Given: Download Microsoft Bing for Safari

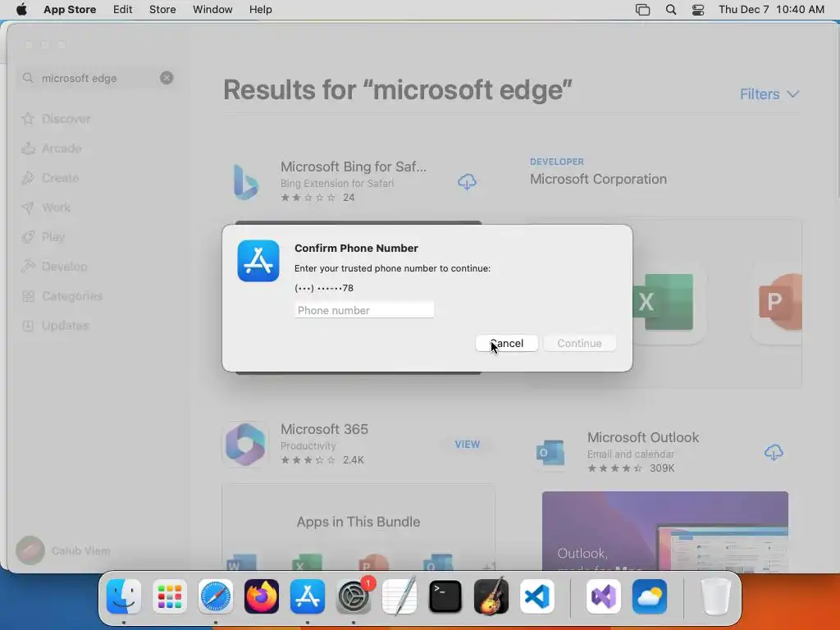Looking at the screenshot, I should click(x=467, y=181).
